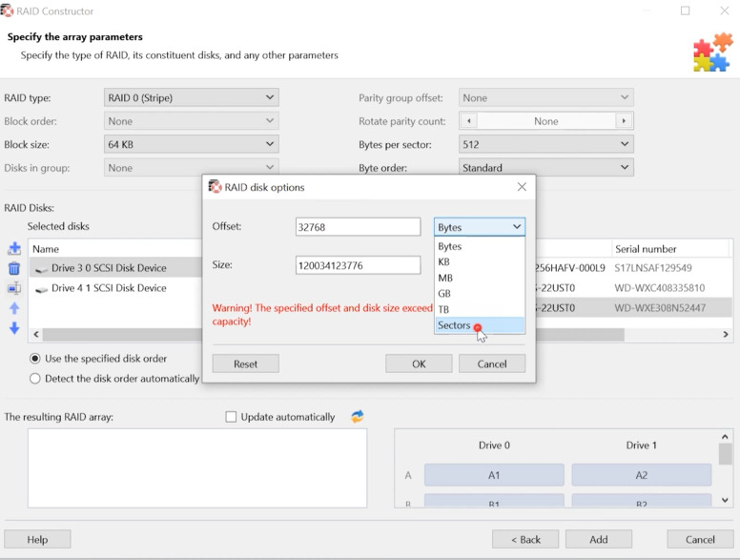Image resolution: width=740 pixels, height=560 pixels.
Task: Click block A1 in layout preview
Action: click(x=494, y=475)
